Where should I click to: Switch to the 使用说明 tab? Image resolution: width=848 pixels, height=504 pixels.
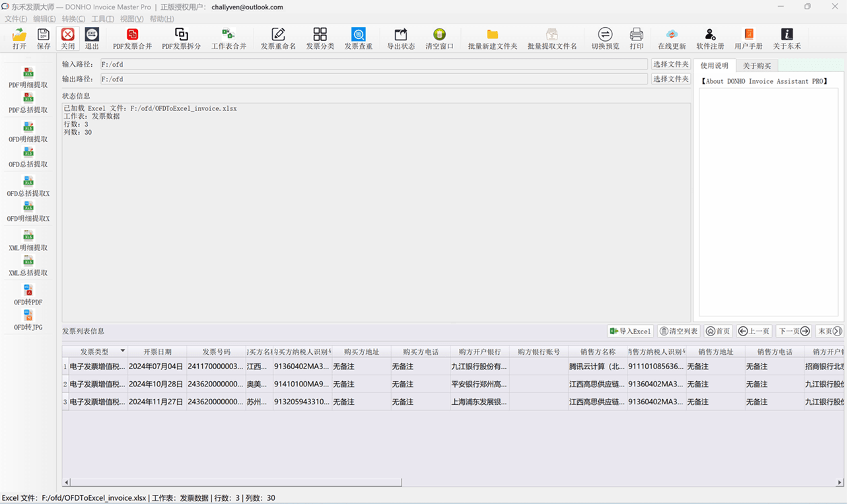715,65
